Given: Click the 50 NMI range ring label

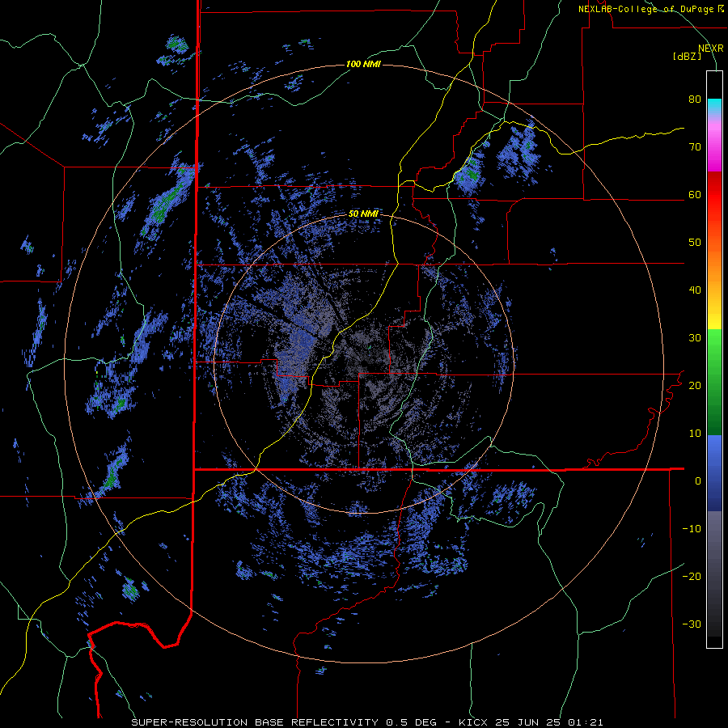Looking at the screenshot, I should (363, 214).
